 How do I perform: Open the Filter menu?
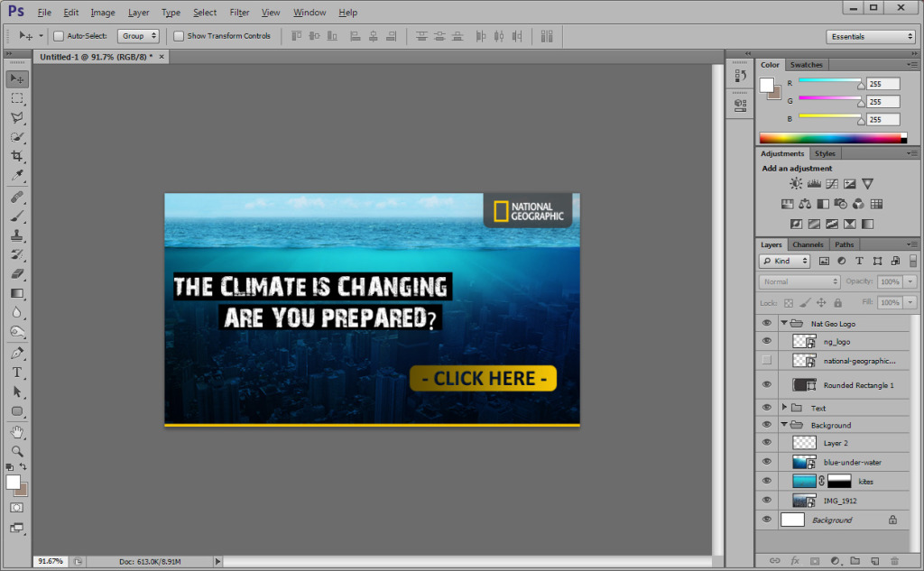(239, 13)
